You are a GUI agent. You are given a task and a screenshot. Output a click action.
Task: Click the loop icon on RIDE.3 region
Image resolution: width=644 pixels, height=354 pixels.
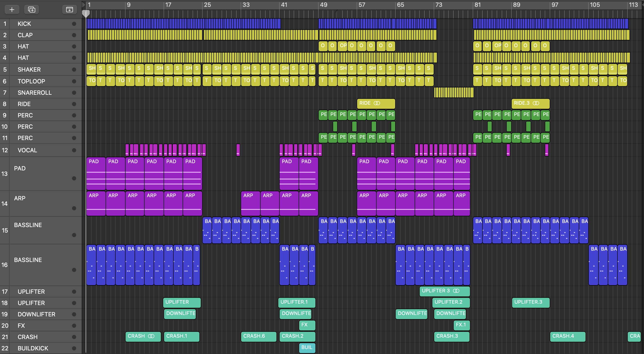coord(536,103)
